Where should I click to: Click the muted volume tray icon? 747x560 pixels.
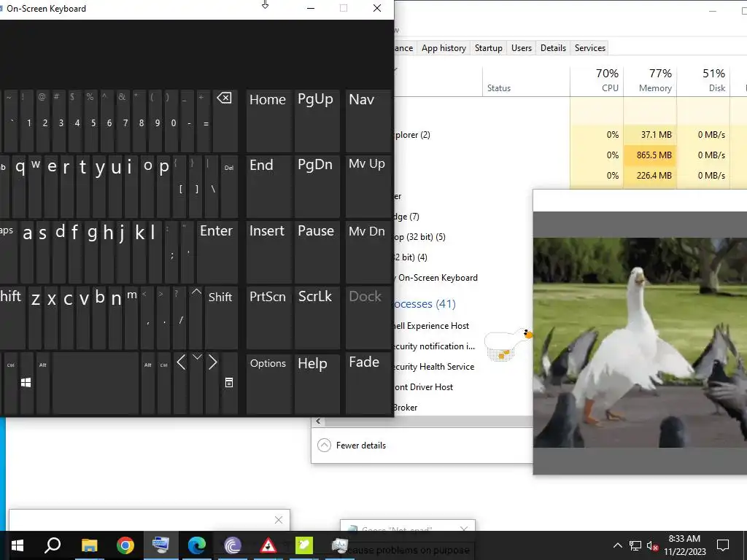[x=652, y=545]
